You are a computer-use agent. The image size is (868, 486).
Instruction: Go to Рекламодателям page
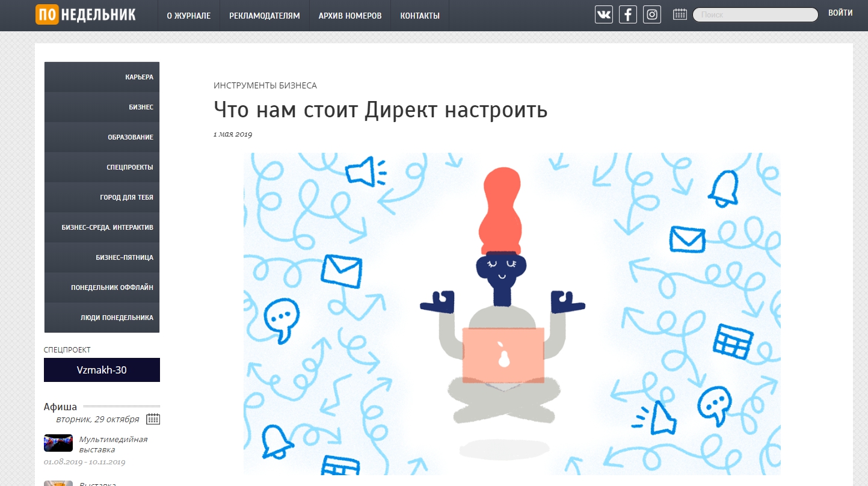pyautogui.click(x=264, y=16)
